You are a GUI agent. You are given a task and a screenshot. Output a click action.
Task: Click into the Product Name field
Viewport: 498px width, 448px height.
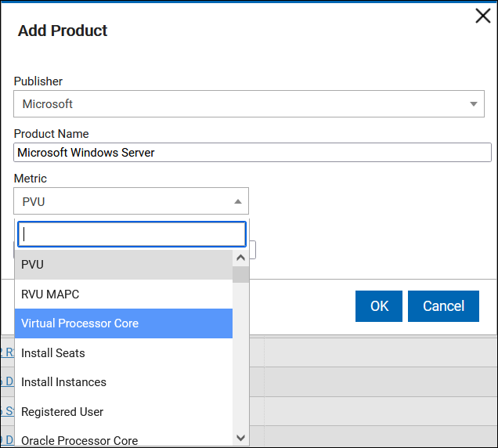coord(252,153)
